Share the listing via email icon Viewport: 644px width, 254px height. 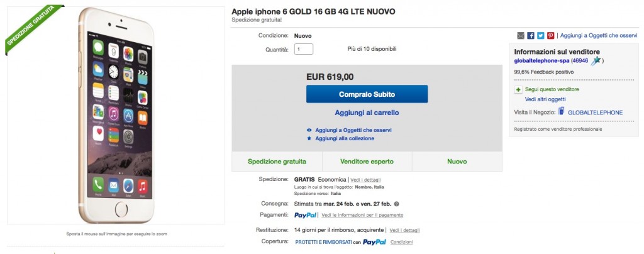(521, 36)
